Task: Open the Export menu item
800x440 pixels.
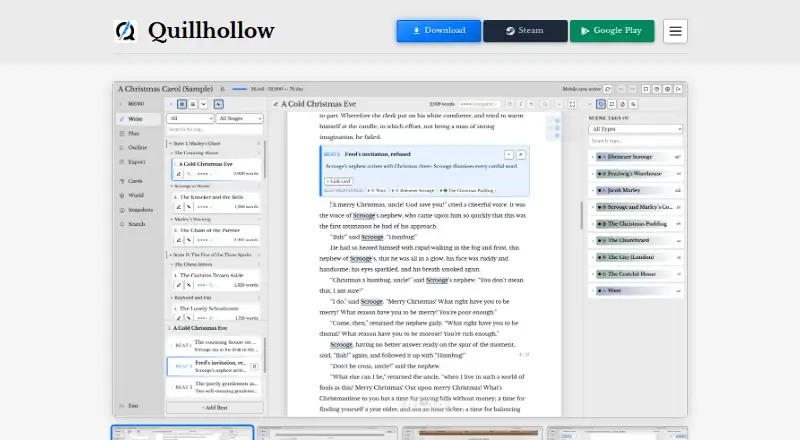Action: (x=133, y=162)
